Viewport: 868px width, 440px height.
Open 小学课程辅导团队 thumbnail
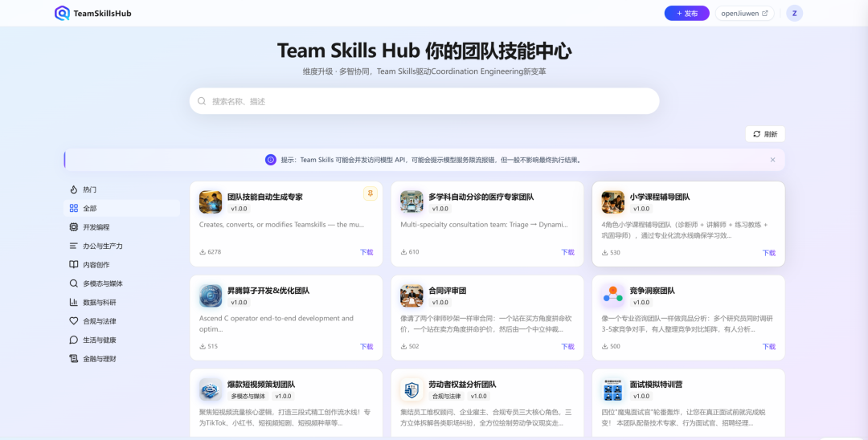tap(612, 202)
